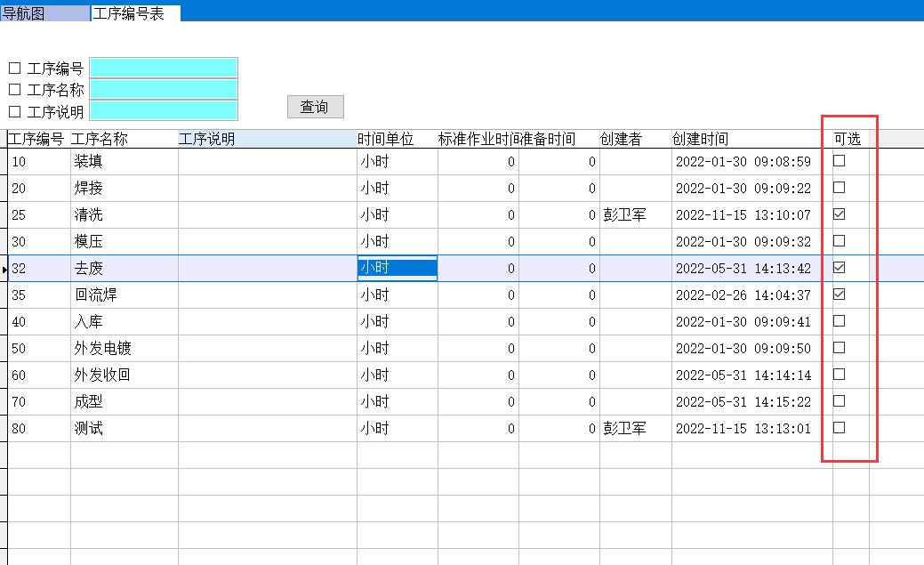The height and width of the screenshot is (565, 924).
Task: Select the 焊接 process name cell
Action: coord(124,188)
